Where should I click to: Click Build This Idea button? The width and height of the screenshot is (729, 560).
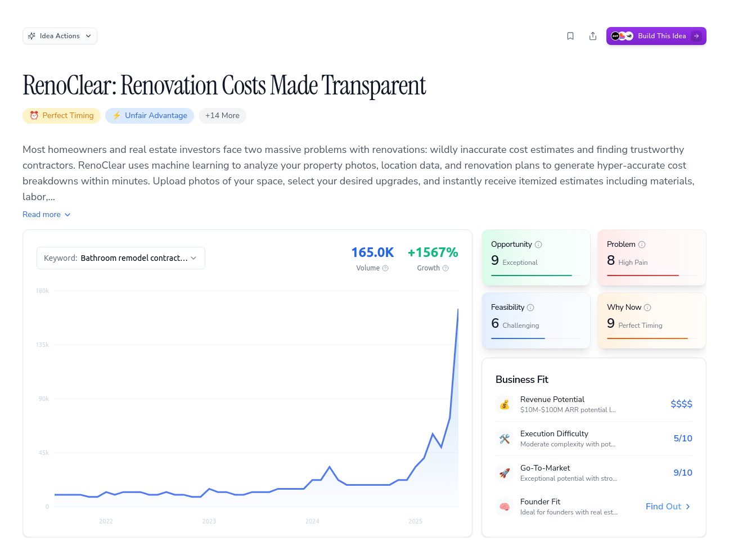(656, 36)
